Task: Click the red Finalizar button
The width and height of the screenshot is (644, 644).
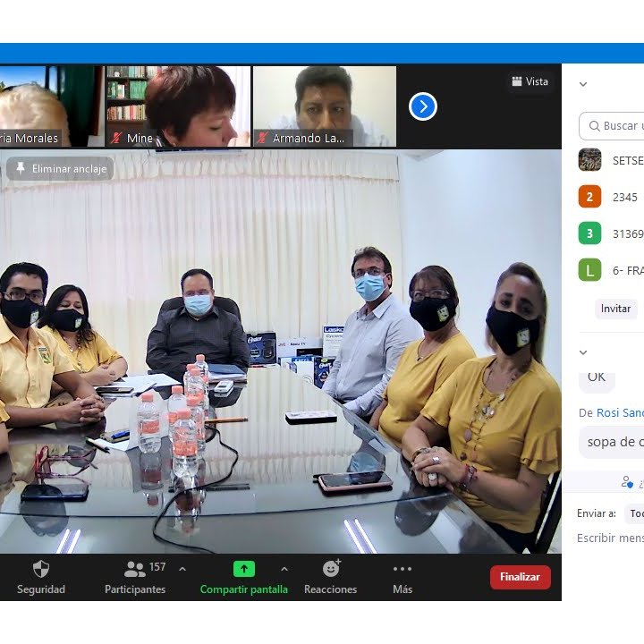Action: 520,577
